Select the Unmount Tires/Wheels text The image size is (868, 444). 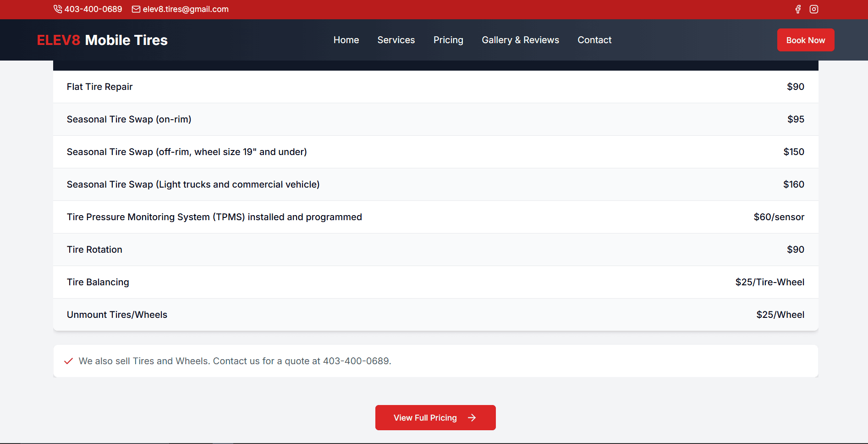point(117,315)
